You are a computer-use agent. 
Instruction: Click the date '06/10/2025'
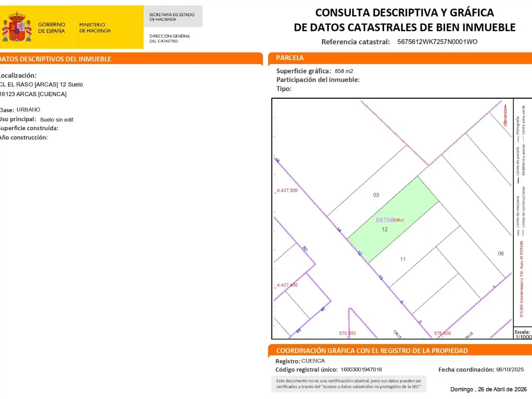[510, 370]
